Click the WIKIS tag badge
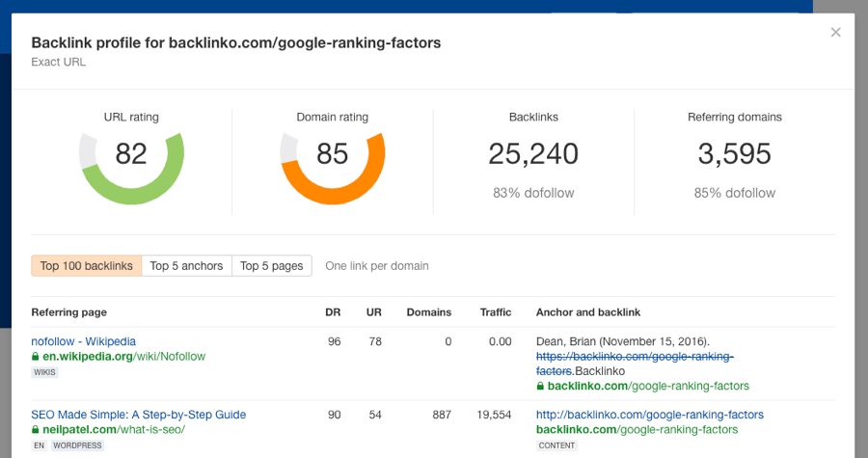The width and height of the screenshot is (868, 458). click(43, 372)
